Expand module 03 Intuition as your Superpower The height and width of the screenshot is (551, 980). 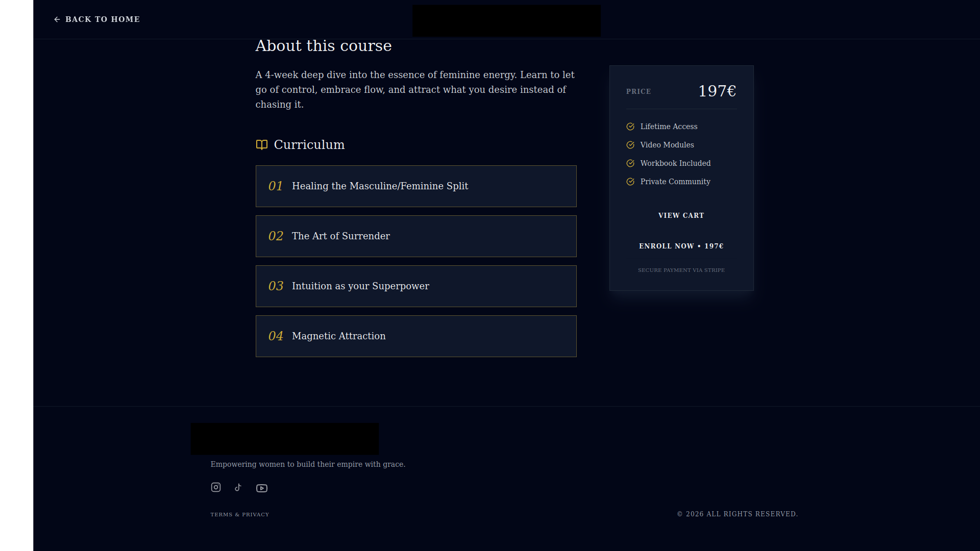point(416,286)
